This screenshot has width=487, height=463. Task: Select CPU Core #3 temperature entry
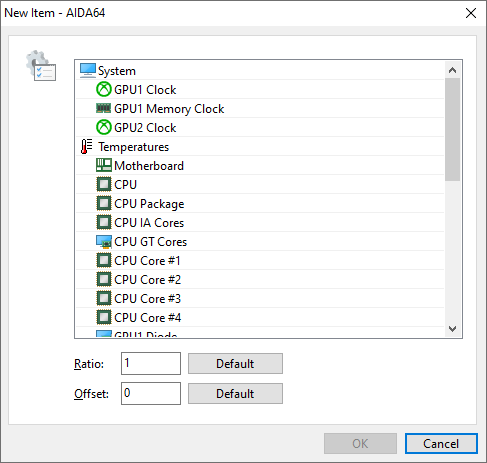(260, 298)
